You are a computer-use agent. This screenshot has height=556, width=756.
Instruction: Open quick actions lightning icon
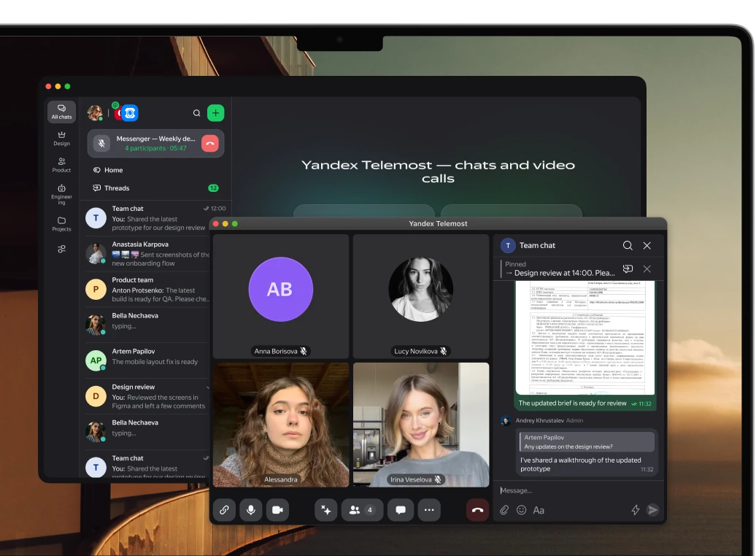click(x=636, y=510)
